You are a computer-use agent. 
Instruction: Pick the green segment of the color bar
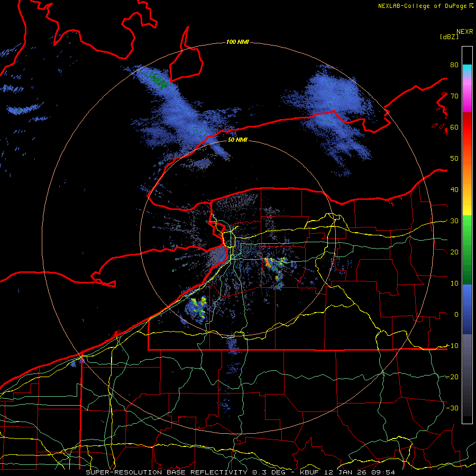(x=467, y=250)
